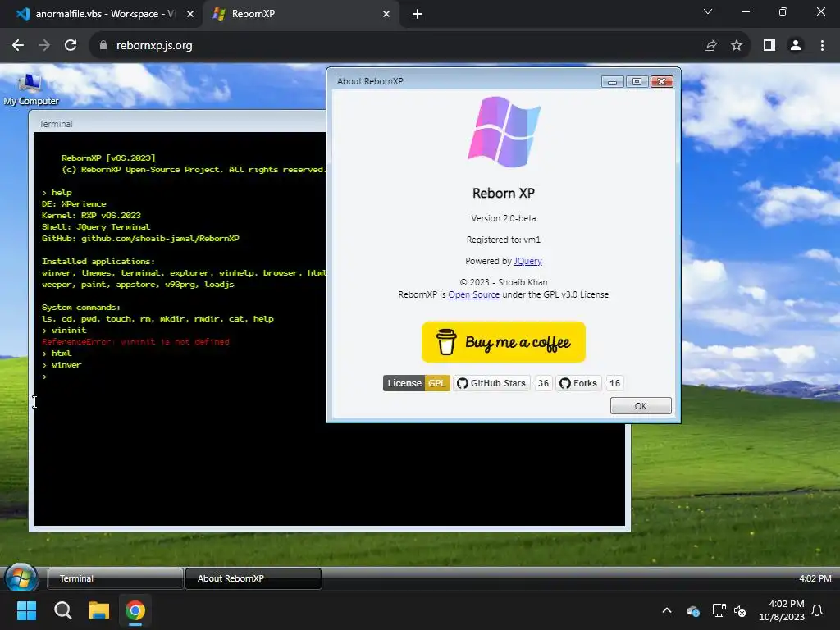840x630 pixels.
Task: Minimize the About RebornXP window
Action: pyautogui.click(x=612, y=81)
